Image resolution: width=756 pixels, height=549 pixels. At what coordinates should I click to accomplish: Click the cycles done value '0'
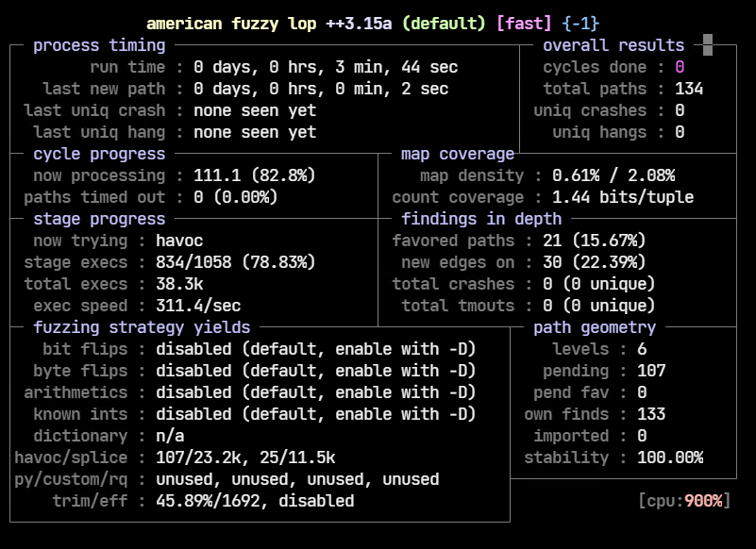point(680,67)
